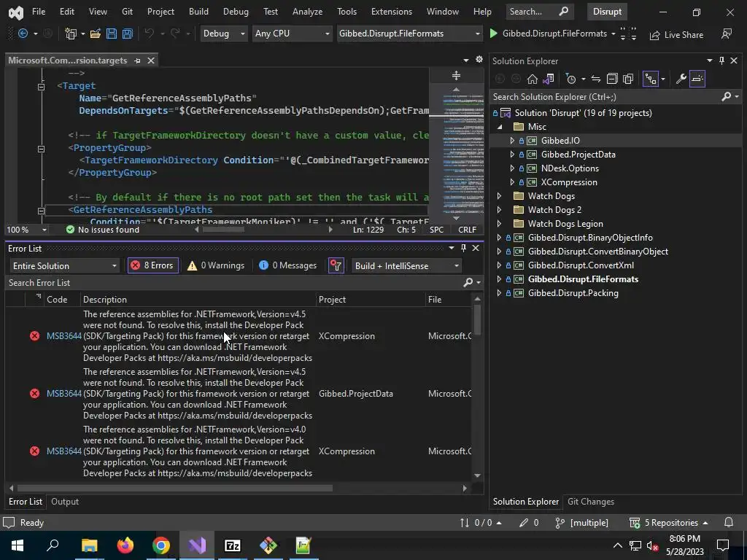Switch views with the Solution Explorer VS icon
The width and height of the screenshot is (747, 560).
(x=549, y=79)
